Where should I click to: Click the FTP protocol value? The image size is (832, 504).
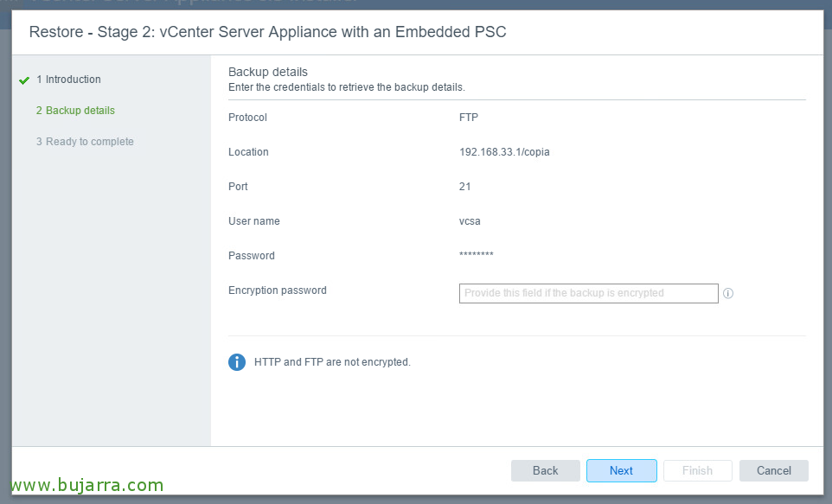[x=468, y=118]
